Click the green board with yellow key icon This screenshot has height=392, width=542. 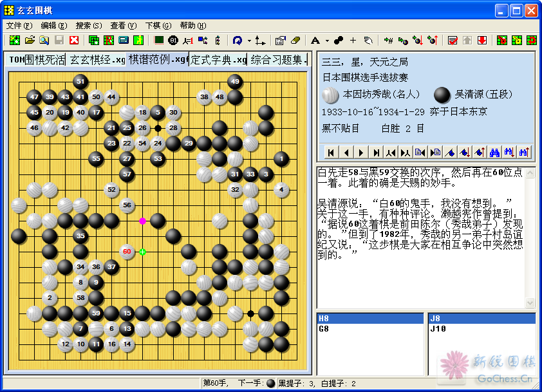pyautogui.click(x=517, y=40)
